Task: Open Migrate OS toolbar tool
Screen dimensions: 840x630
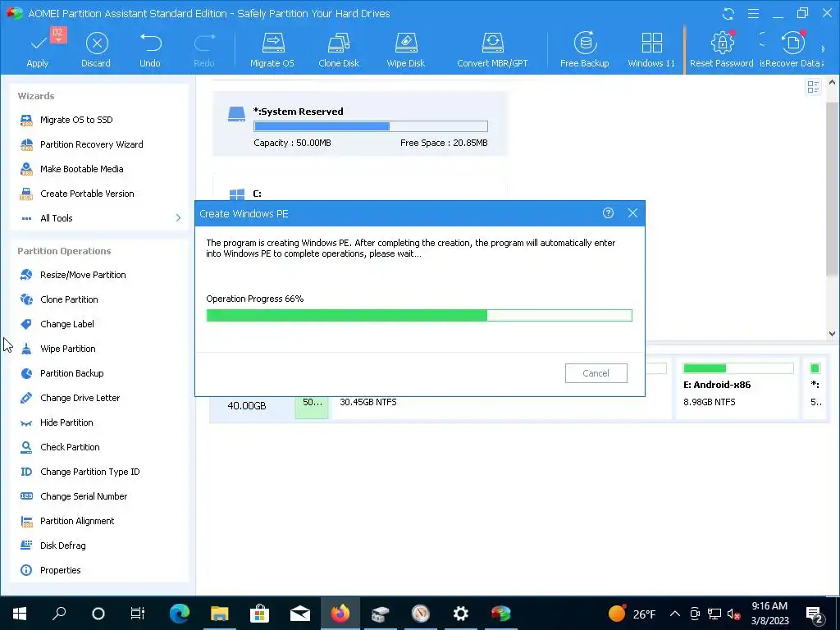Action: pos(272,50)
